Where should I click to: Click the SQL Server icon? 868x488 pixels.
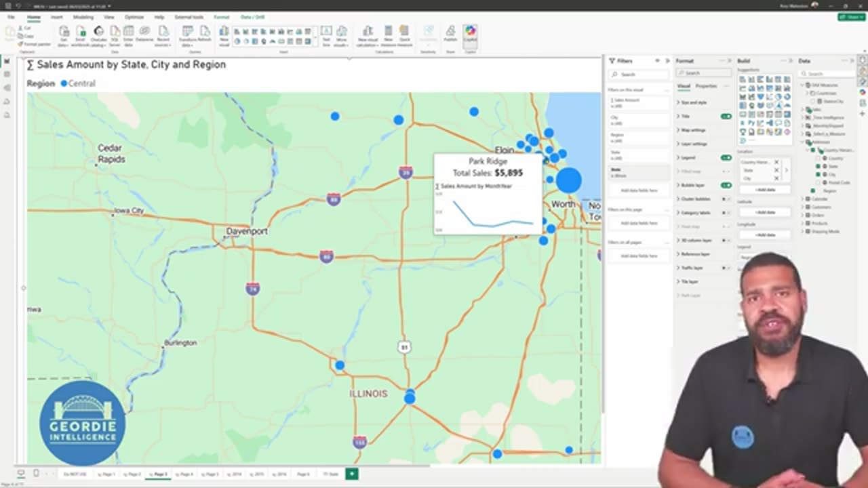tap(115, 35)
